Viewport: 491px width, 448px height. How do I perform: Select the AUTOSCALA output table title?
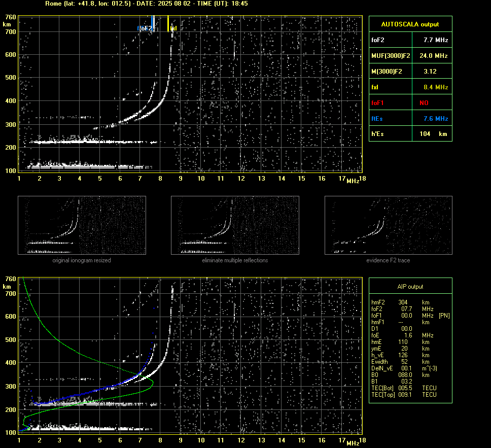tap(410, 24)
